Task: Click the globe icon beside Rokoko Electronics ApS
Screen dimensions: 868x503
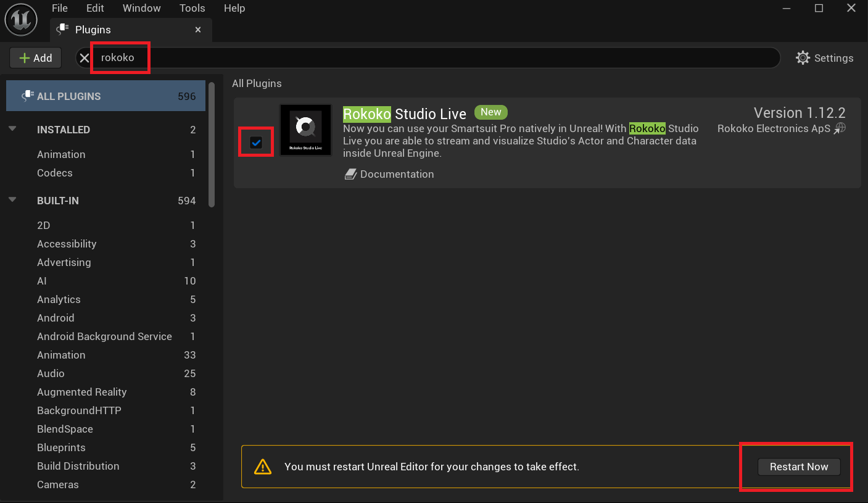Action: click(x=840, y=128)
